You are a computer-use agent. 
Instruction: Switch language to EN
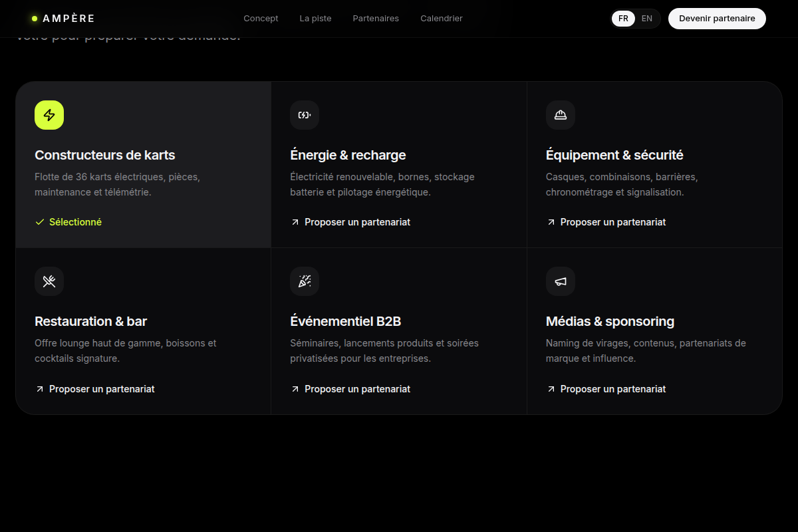pyautogui.click(x=647, y=19)
